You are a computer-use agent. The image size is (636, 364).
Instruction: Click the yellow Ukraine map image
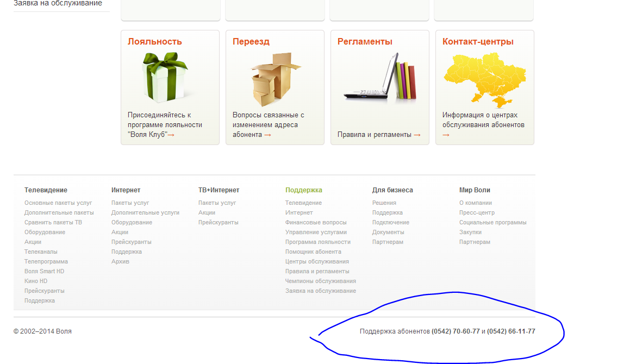point(484,77)
